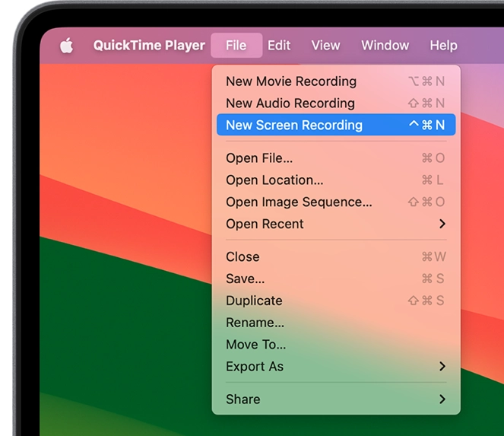This screenshot has height=436, width=504.
Task: Select Open File… from the File menu
Action: [336, 158]
